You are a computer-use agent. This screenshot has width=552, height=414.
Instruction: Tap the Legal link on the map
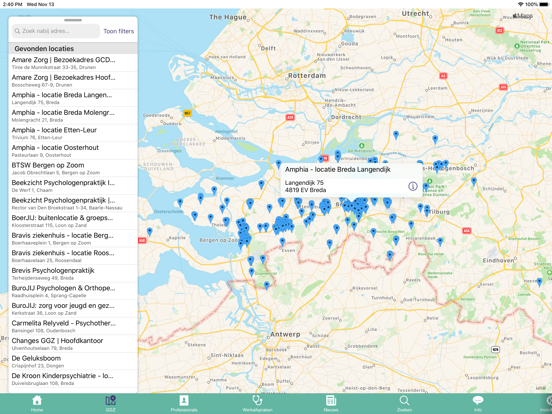pos(541,388)
